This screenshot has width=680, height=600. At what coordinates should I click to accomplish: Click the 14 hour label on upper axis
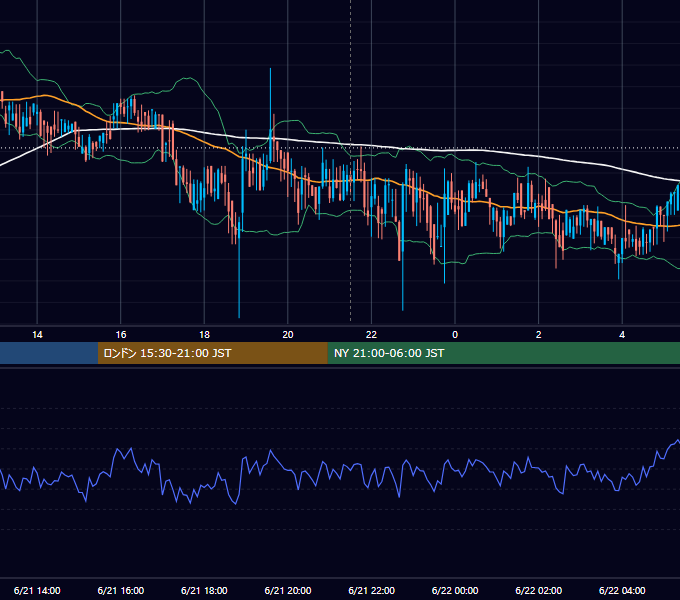click(37, 335)
